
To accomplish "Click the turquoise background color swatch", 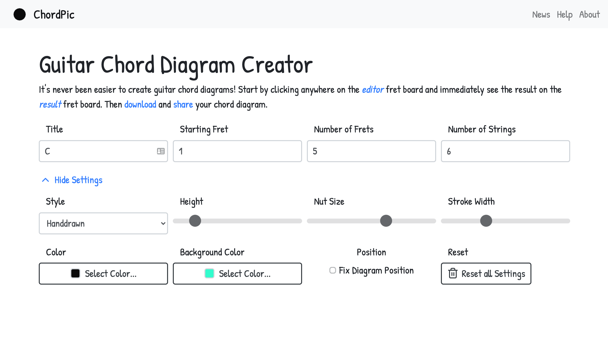I will (209, 274).
